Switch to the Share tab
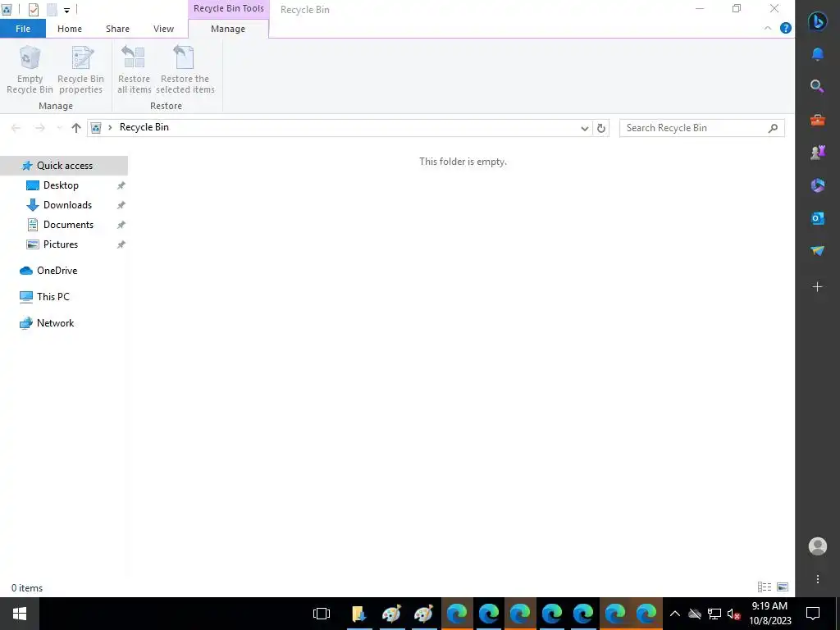Viewport: 840px width, 630px height. [x=117, y=29]
